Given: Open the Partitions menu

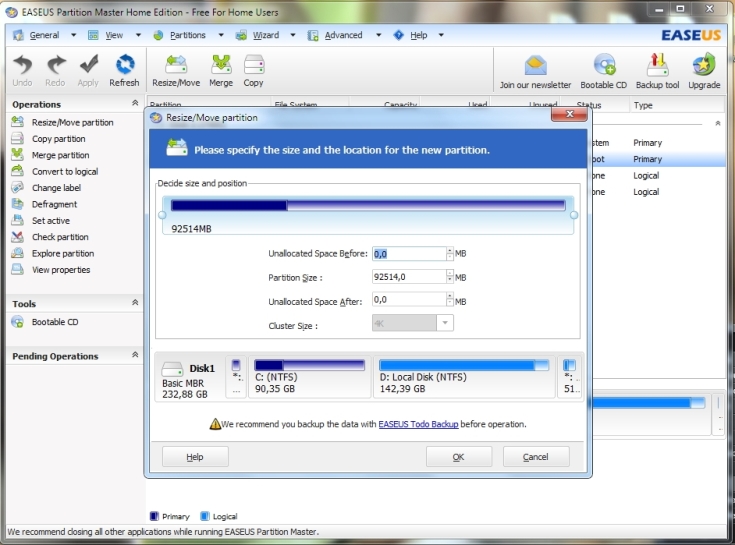Looking at the screenshot, I should tap(188, 35).
